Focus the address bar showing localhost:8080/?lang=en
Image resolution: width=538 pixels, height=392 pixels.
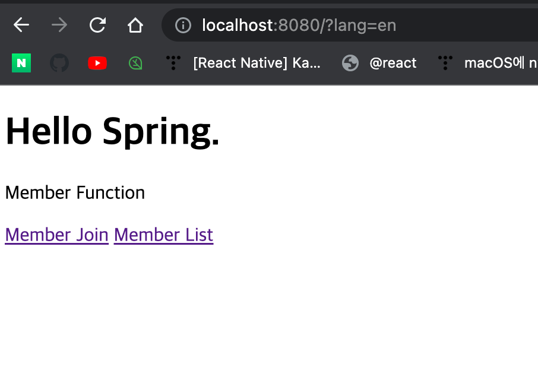click(350, 26)
